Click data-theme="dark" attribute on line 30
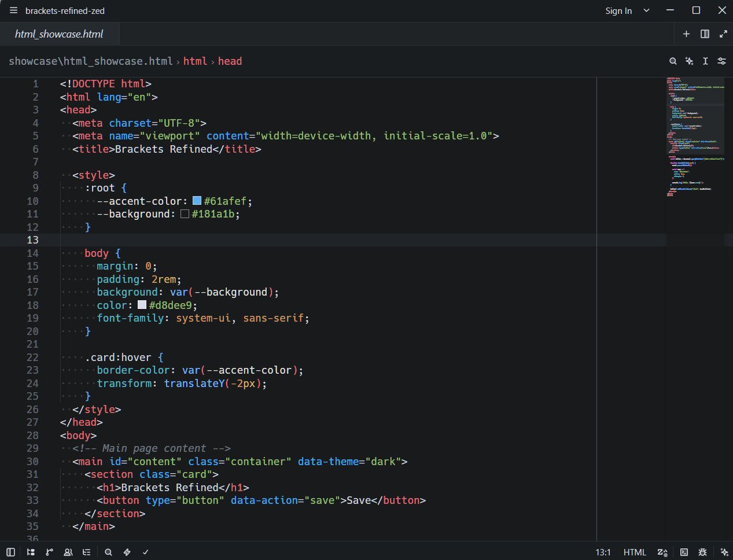This screenshot has height=560, width=733. click(349, 462)
